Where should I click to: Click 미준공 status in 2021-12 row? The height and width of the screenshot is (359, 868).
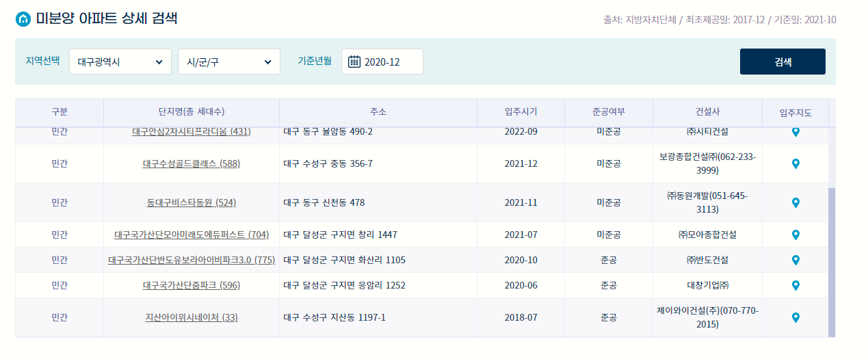click(609, 163)
